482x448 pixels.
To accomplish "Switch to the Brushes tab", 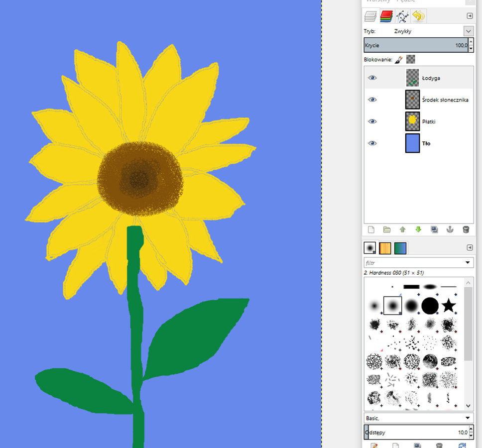I will tap(370, 248).
